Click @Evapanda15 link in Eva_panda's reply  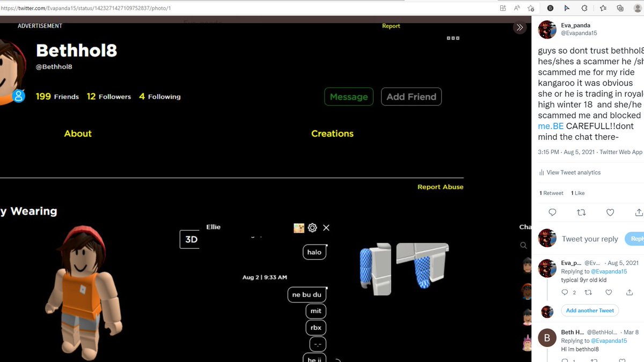tap(609, 271)
